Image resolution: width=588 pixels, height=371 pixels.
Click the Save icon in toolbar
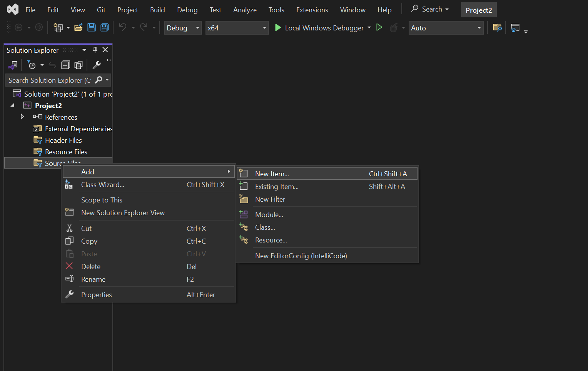tap(92, 27)
